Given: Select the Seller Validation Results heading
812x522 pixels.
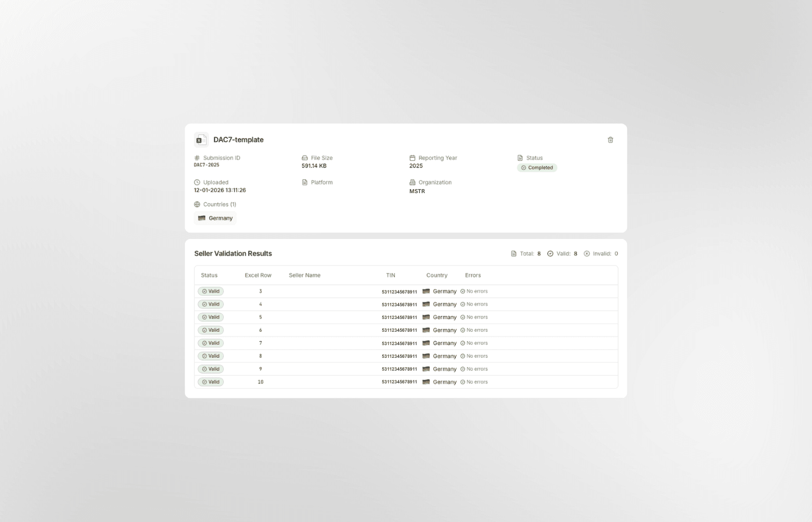Looking at the screenshot, I should tap(233, 253).
